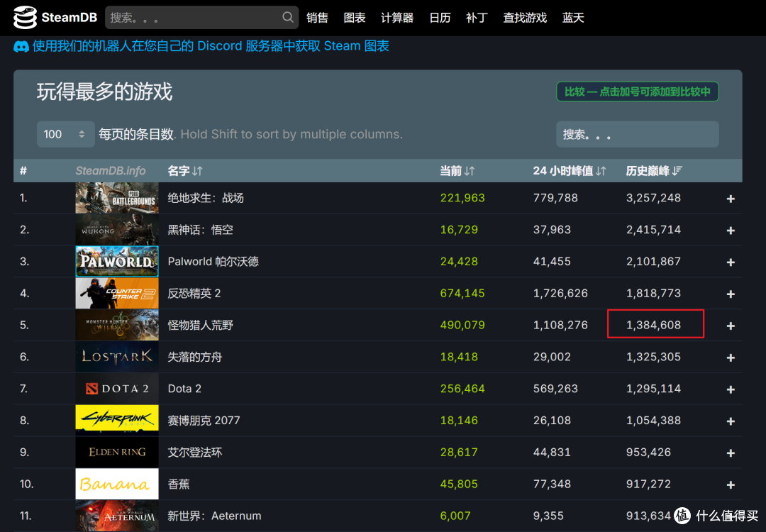Open the 补丁 menu
This screenshot has width=766, height=532.
tap(477, 18)
